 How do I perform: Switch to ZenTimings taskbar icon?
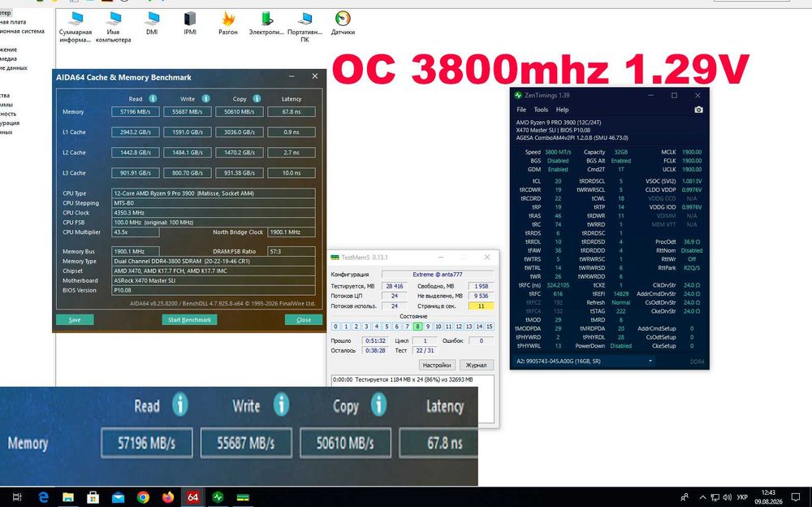(x=218, y=497)
